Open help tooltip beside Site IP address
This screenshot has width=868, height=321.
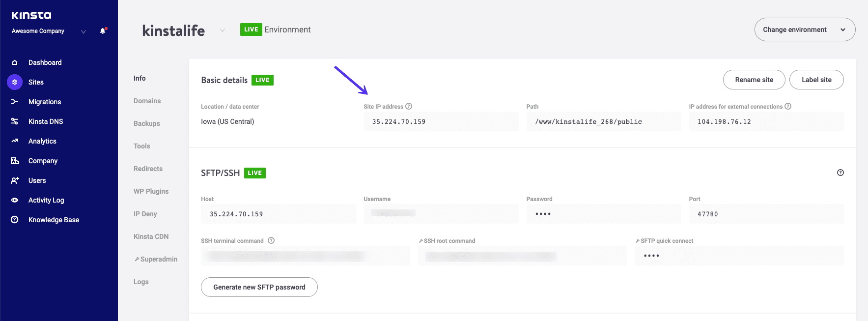pyautogui.click(x=409, y=106)
